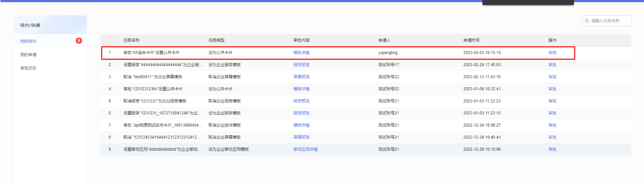Click the red 9 badge next to 我的待办
Viewport: 644px width, 184px height.
click(x=79, y=41)
